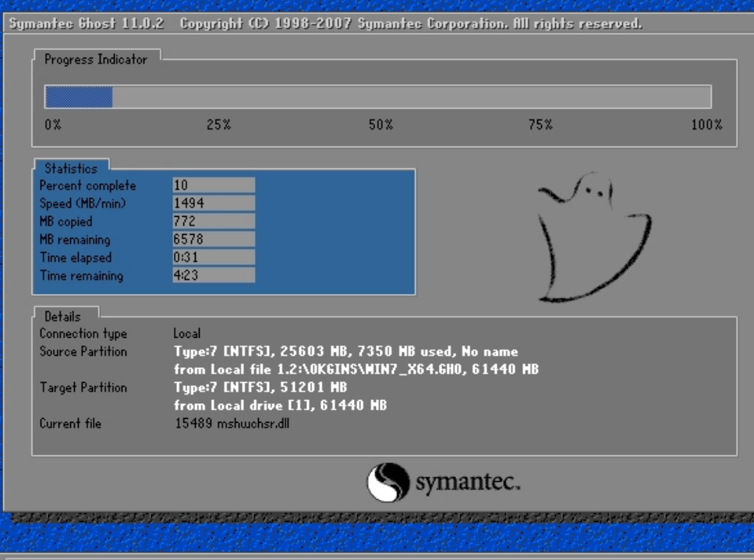Click the Local drive [1] line
The height and width of the screenshot is (560, 754).
point(281,406)
